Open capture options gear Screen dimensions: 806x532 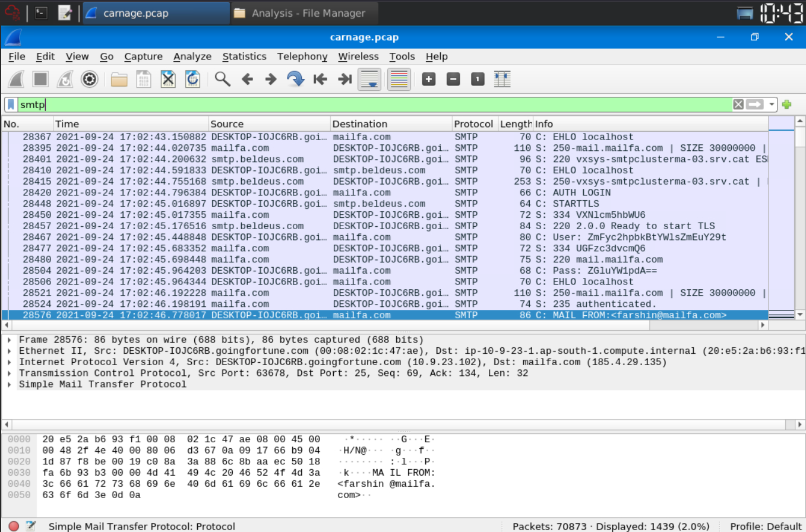pyautogui.click(x=89, y=79)
